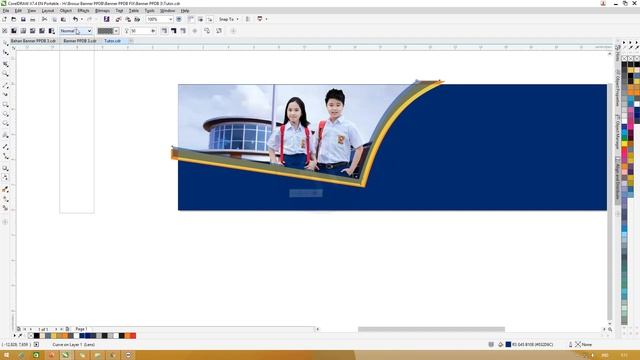Open the Normal merge mode dropdown
The width and height of the screenshot is (640, 360).
click(x=76, y=31)
